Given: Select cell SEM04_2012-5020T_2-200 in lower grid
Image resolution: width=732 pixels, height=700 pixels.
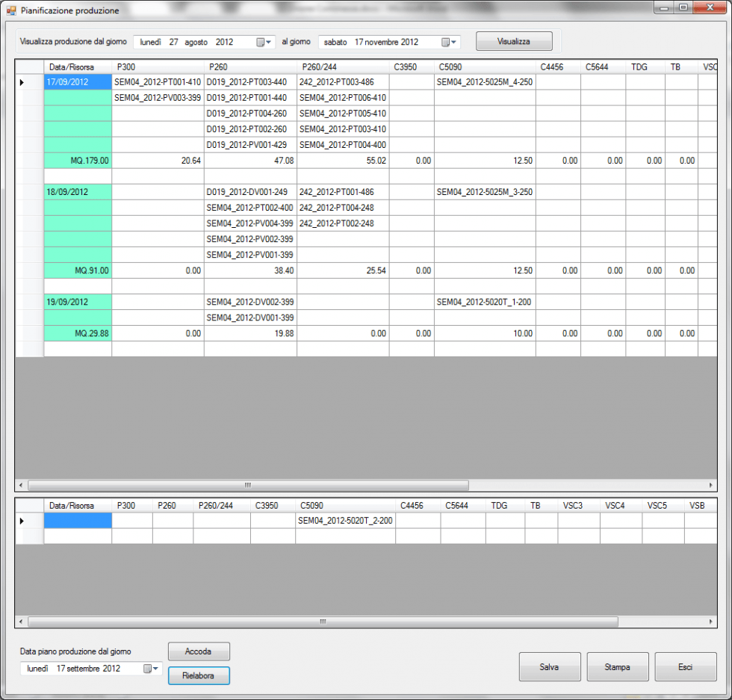Looking at the screenshot, I should 345,520.
